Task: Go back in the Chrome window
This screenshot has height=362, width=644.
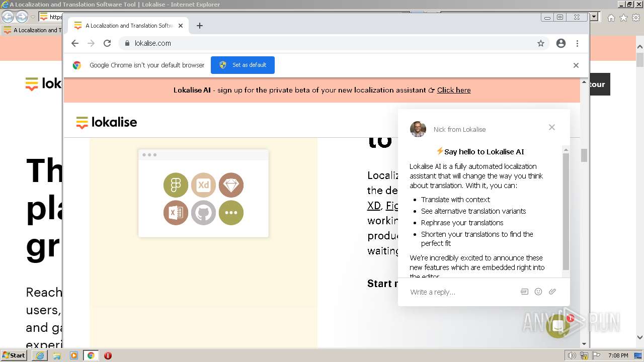Action: coord(75,43)
